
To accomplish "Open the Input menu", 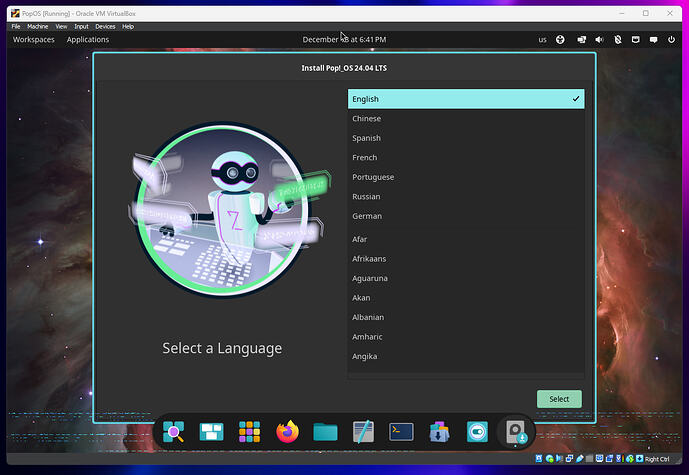I will [81, 26].
